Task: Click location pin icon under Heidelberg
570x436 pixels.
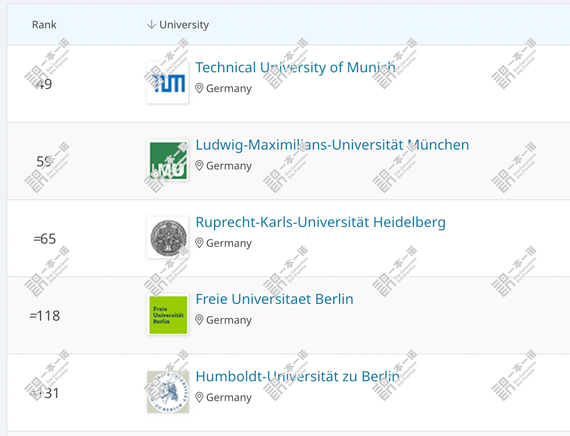Action: (x=199, y=243)
